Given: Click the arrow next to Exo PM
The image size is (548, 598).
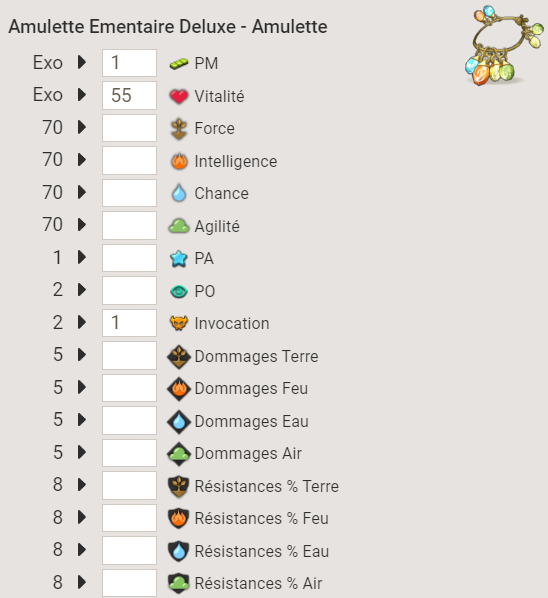Looking at the screenshot, I should pyautogui.click(x=82, y=62).
